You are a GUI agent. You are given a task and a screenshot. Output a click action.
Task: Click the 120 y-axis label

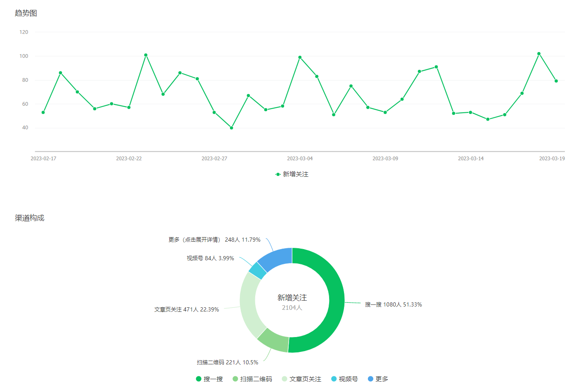(x=24, y=32)
